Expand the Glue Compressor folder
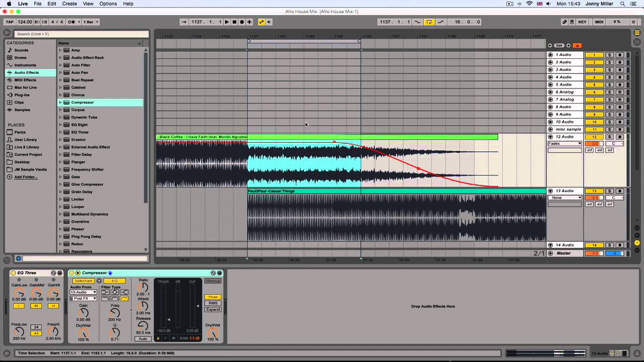Image resolution: width=644 pixels, height=362 pixels. point(60,185)
